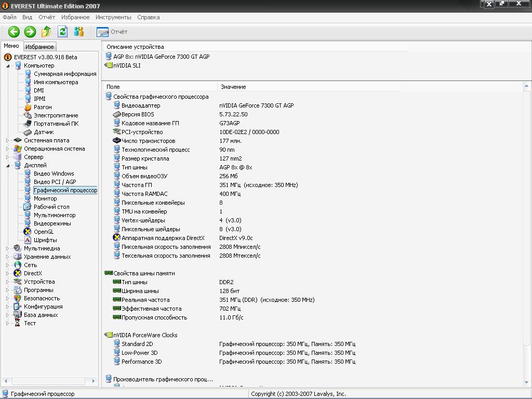Select Монитор in the tree

click(x=46, y=199)
